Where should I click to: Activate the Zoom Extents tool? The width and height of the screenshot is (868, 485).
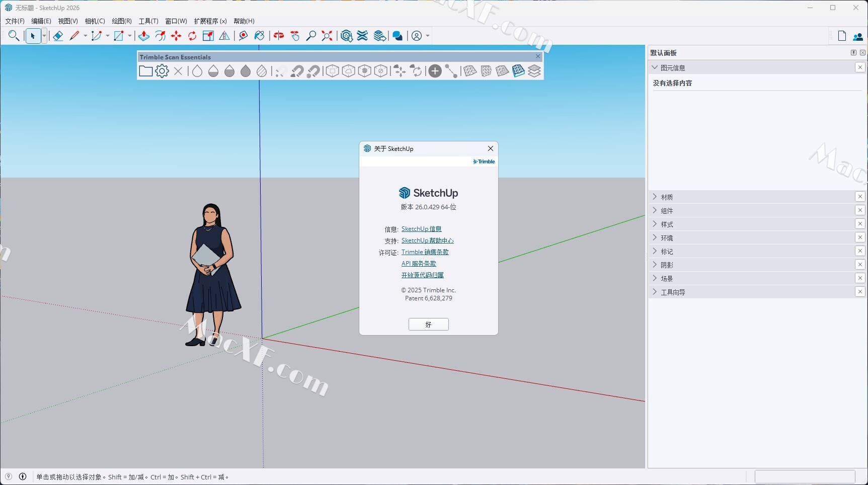[327, 36]
